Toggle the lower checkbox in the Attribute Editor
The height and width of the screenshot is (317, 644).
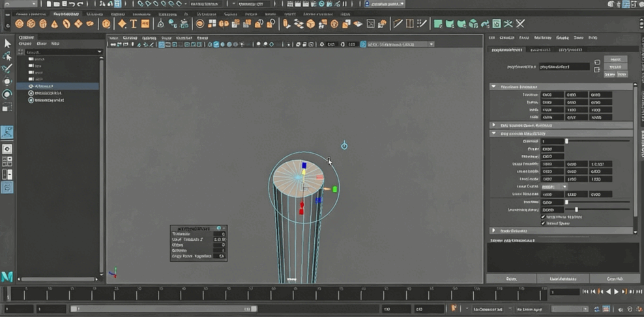[543, 223]
